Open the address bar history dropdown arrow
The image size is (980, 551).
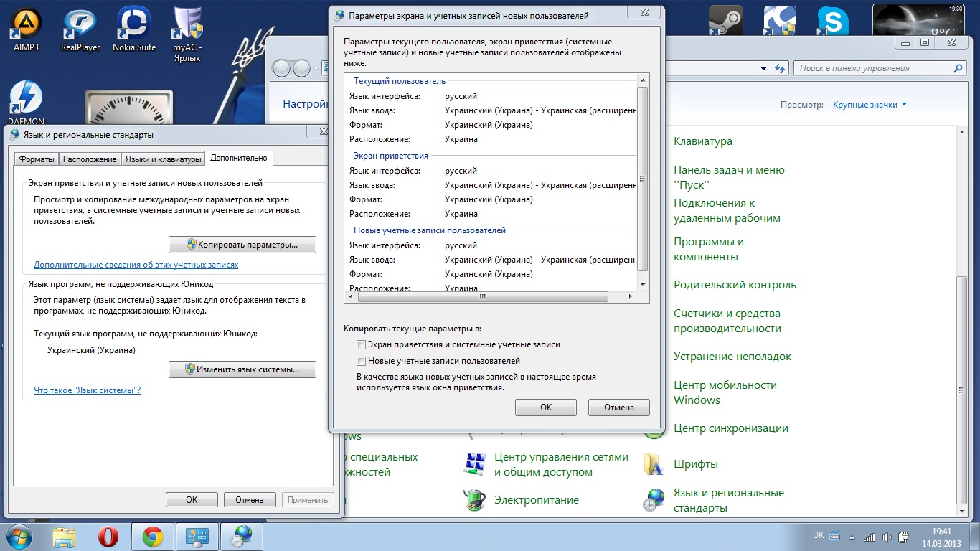coord(763,69)
